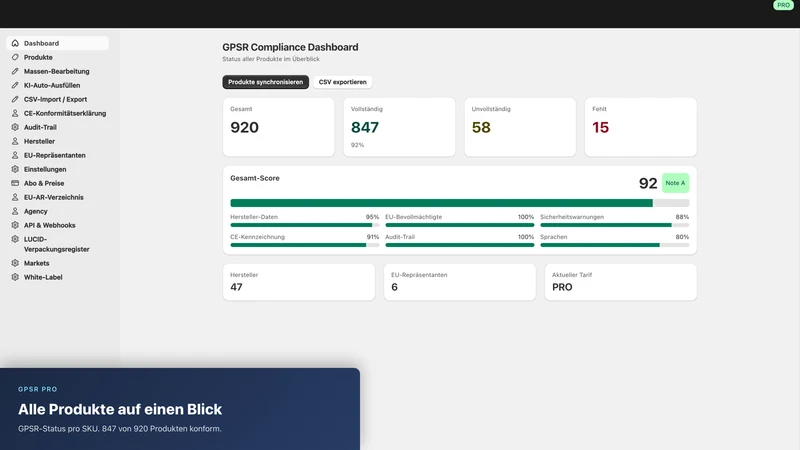Navigate to Markets
The image size is (800, 450).
click(57, 263)
